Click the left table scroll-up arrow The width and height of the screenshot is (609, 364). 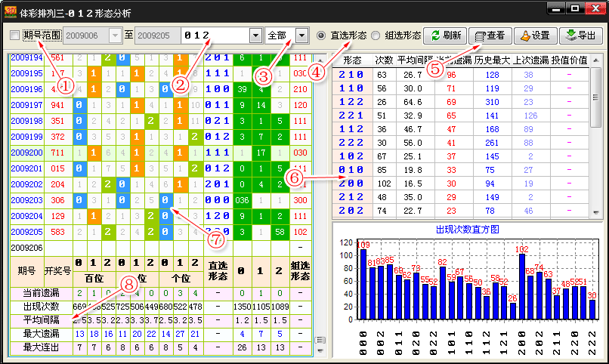tap(320, 60)
